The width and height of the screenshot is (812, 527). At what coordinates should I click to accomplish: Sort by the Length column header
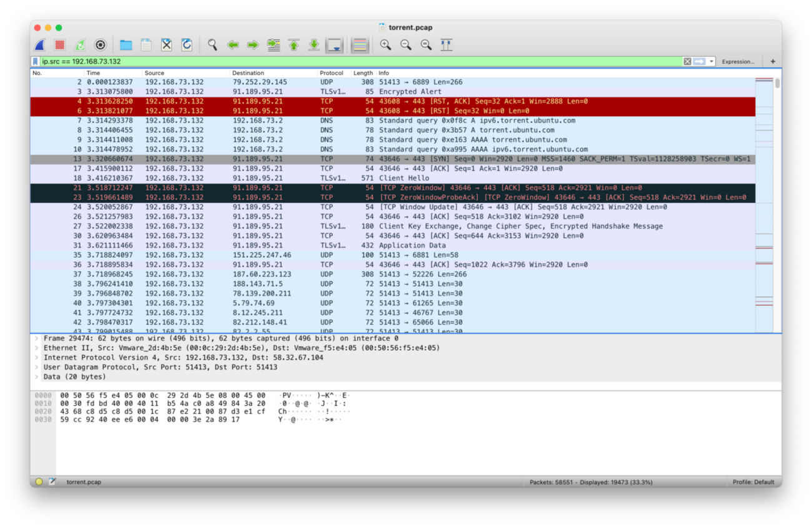364,73
